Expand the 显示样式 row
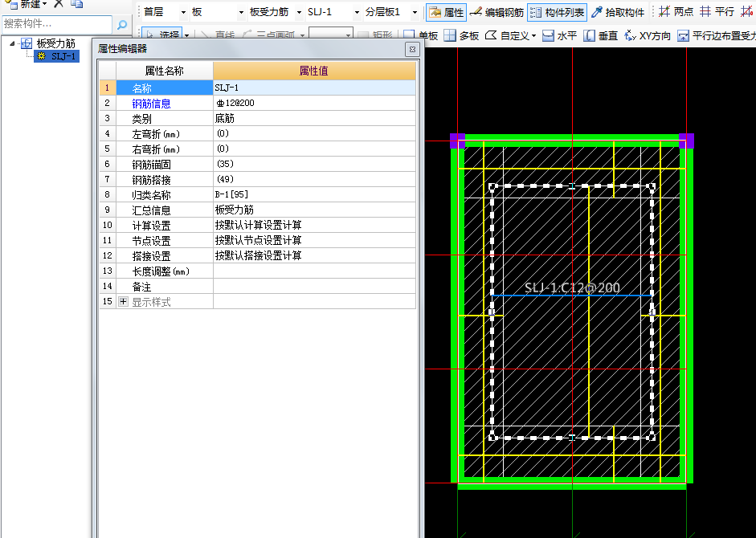Image resolution: width=756 pixels, height=538 pixels. click(x=124, y=302)
